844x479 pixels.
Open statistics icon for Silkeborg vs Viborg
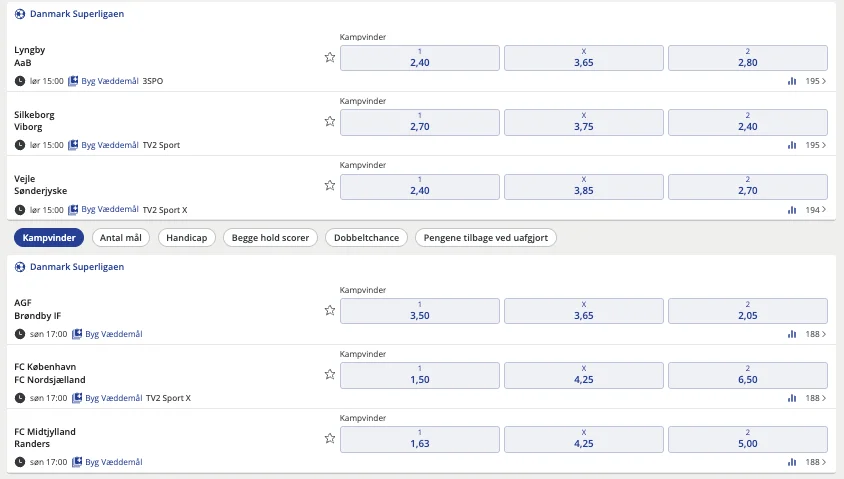click(792, 145)
